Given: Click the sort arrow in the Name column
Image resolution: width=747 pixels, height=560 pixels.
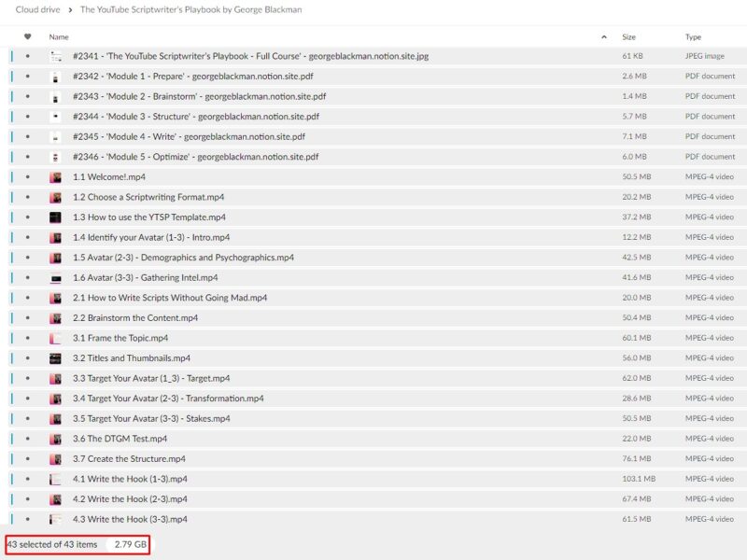Looking at the screenshot, I should pos(603,37).
